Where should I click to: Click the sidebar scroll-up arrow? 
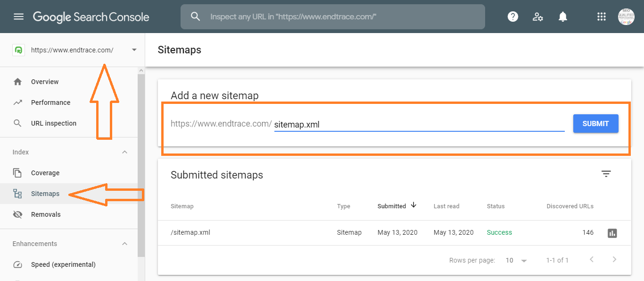tap(141, 71)
